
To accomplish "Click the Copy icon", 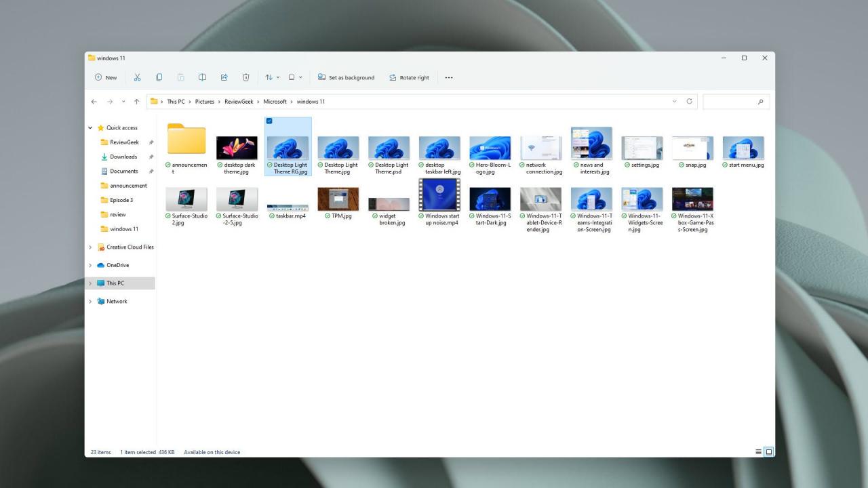I will pyautogui.click(x=159, y=77).
